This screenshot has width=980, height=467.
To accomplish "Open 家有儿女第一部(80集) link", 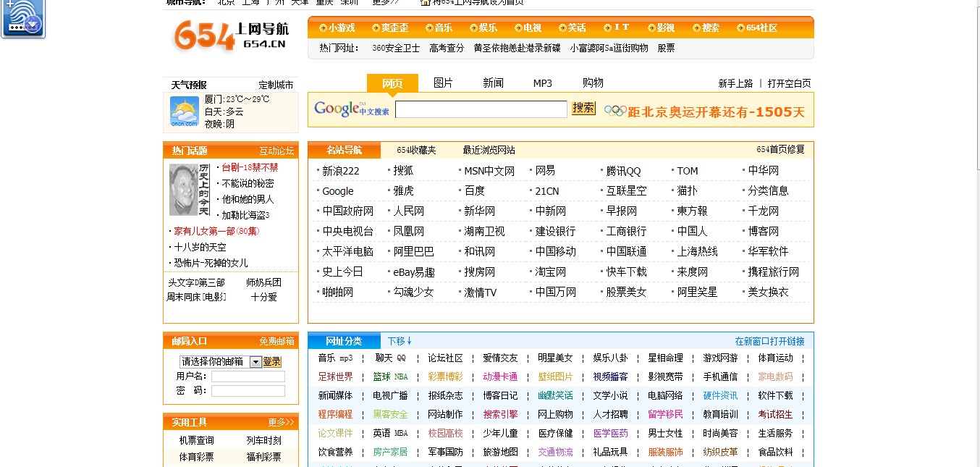I will (x=216, y=231).
